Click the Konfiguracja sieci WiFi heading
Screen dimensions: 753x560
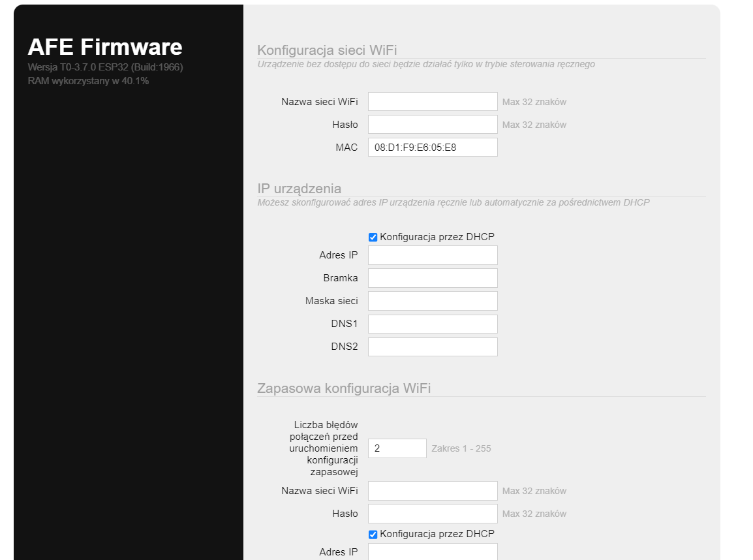pyautogui.click(x=327, y=50)
